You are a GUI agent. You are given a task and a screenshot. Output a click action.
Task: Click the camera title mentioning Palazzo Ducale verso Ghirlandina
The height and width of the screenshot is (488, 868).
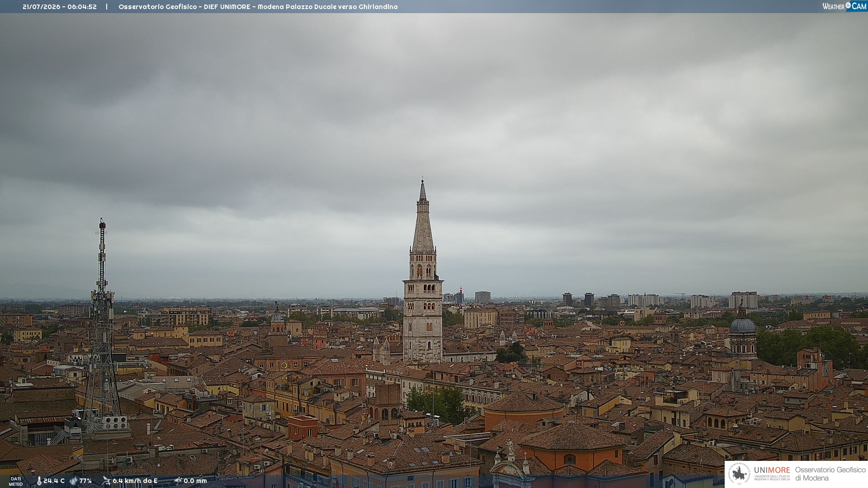click(x=258, y=7)
